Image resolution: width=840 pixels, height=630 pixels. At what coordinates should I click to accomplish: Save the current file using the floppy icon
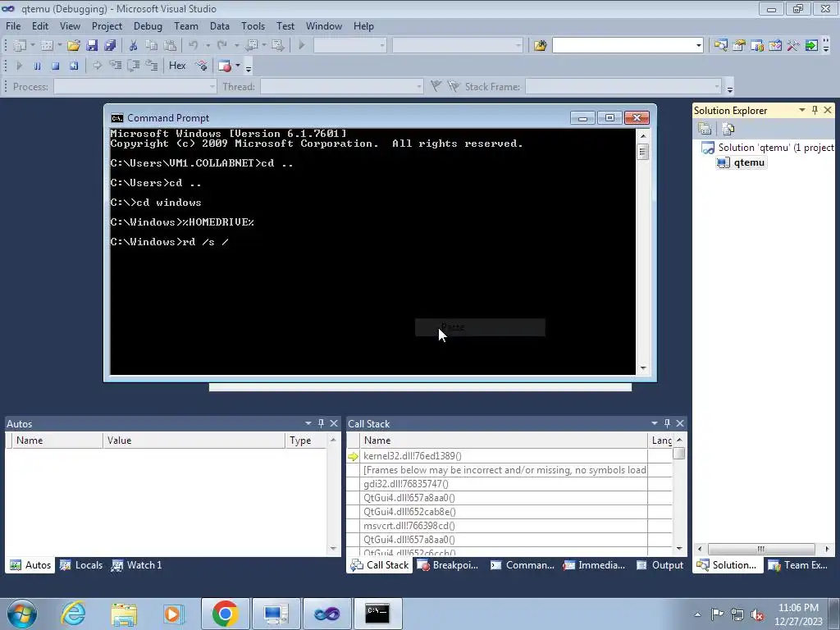[x=92, y=46]
